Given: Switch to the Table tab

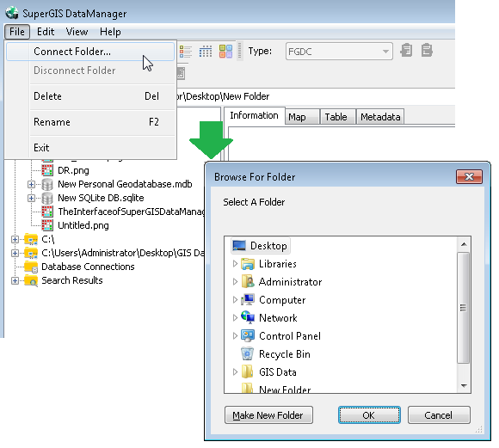Looking at the screenshot, I should [337, 117].
